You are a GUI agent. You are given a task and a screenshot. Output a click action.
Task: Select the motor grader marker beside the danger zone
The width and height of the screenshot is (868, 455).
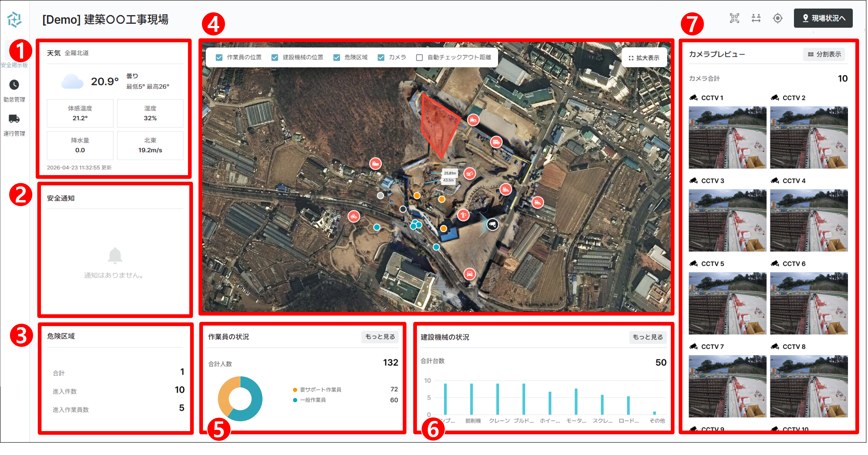[473, 120]
